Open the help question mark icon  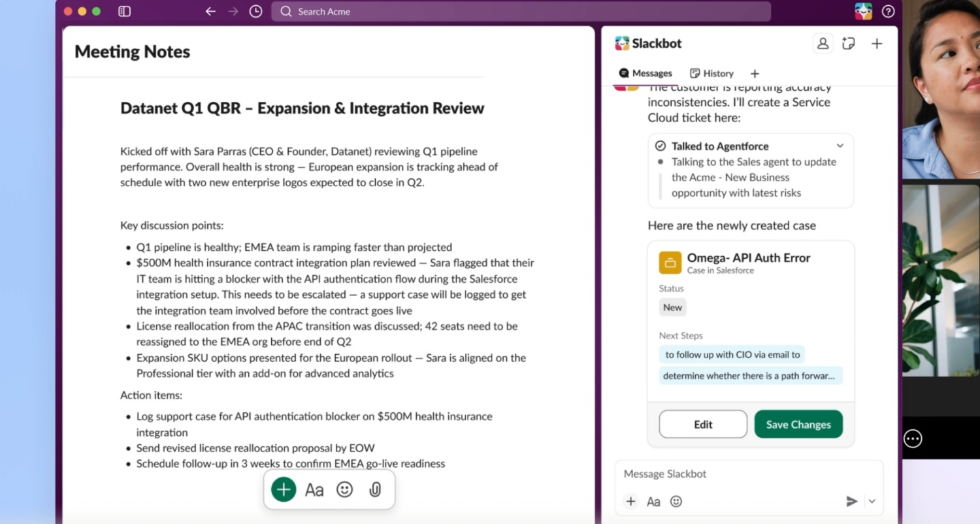tap(888, 11)
